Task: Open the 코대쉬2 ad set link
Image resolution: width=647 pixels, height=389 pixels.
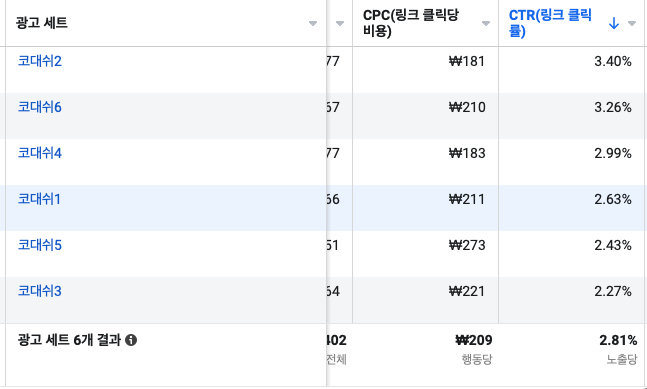Action: coord(40,61)
